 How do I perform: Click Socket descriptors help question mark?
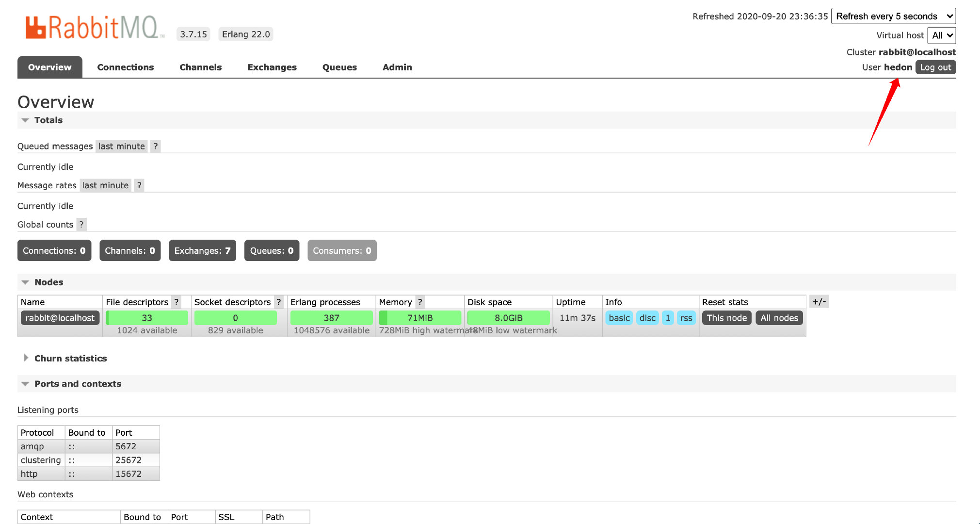[279, 302]
